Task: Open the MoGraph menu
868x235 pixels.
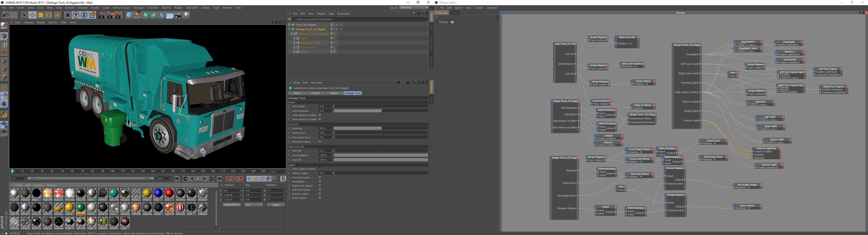Action: (x=139, y=8)
